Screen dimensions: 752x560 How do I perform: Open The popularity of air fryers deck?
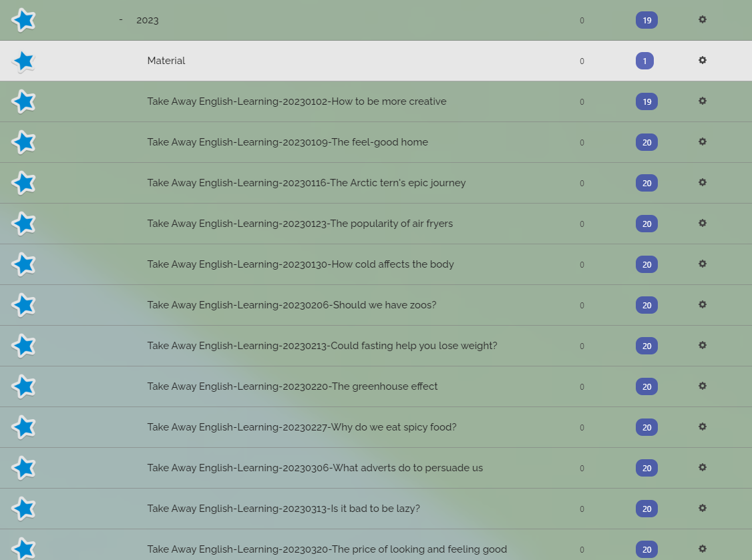click(x=300, y=224)
